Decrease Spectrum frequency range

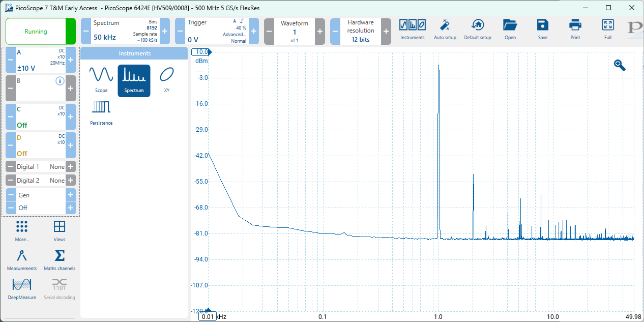tap(86, 31)
